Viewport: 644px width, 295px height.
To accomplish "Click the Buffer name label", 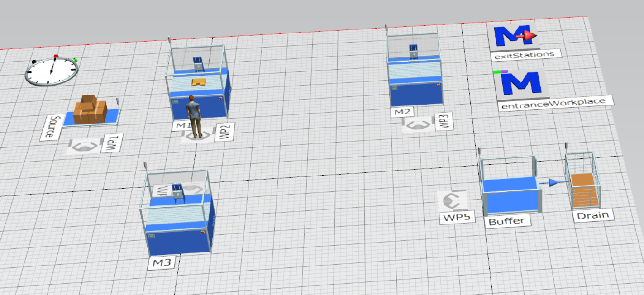I will pos(506,222).
